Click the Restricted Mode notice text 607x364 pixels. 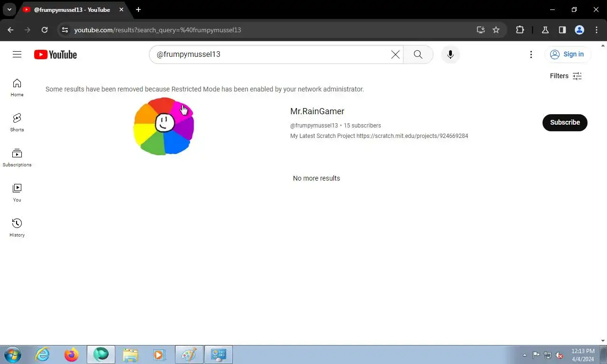205,89
